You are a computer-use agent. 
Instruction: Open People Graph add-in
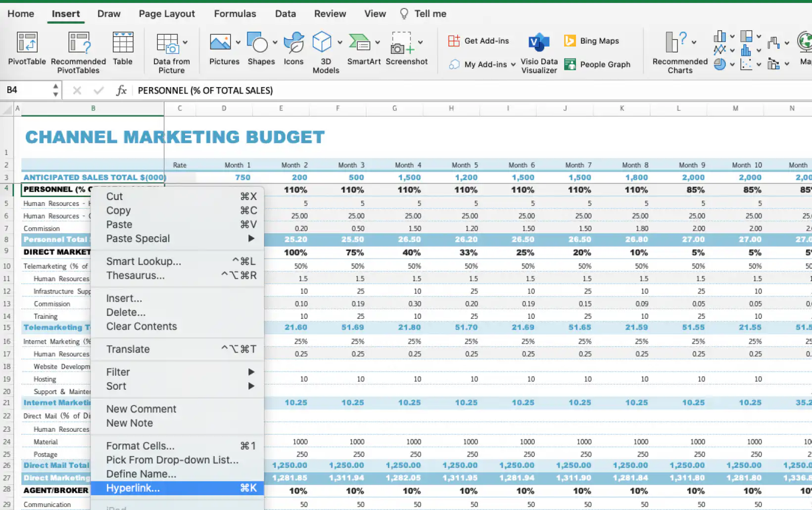(x=597, y=64)
